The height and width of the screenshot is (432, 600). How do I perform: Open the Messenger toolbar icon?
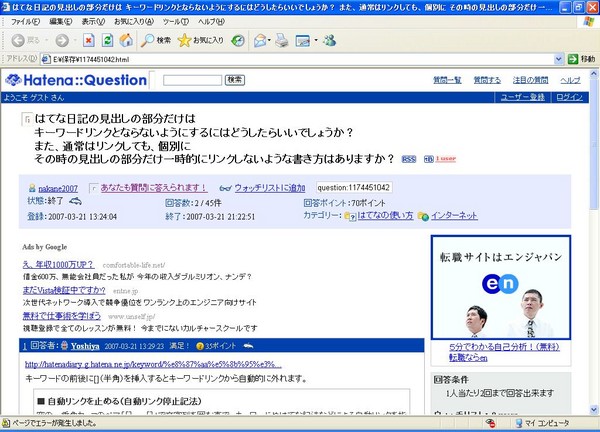click(x=329, y=40)
